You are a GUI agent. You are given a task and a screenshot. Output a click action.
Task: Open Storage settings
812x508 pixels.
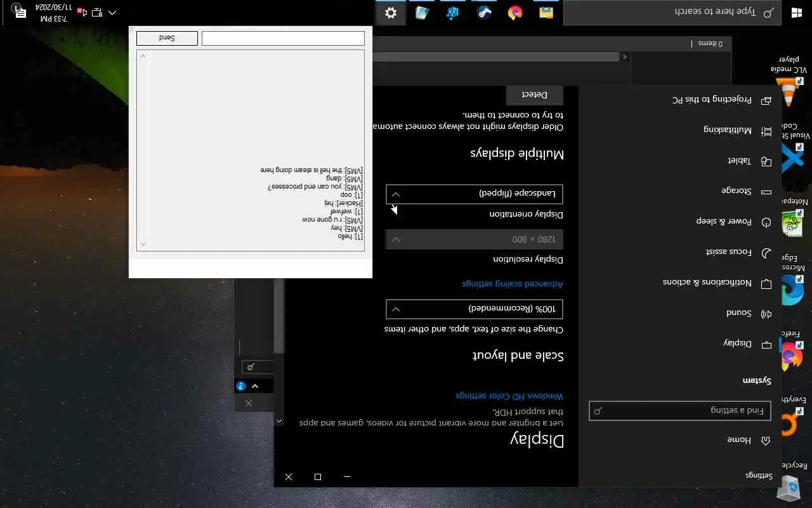click(x=679, y=191)
